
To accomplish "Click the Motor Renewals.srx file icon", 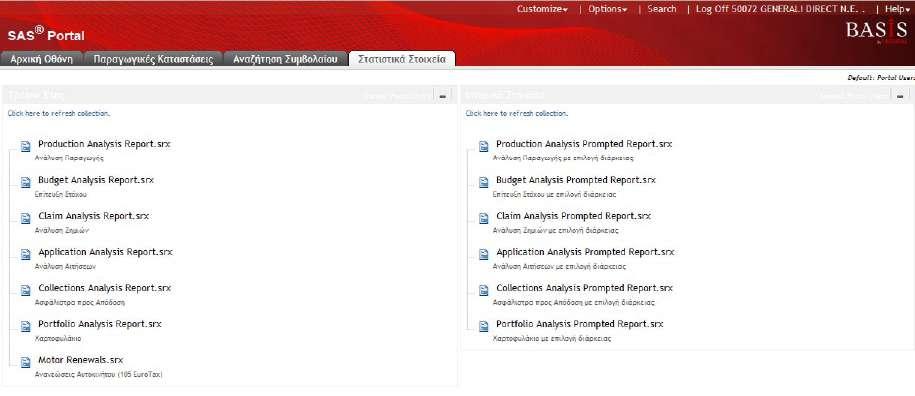I will 26,363.
